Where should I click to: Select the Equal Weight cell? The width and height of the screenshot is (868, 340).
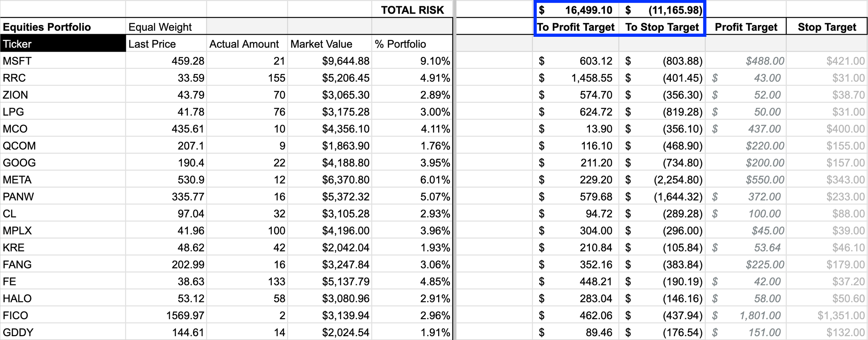166,27
